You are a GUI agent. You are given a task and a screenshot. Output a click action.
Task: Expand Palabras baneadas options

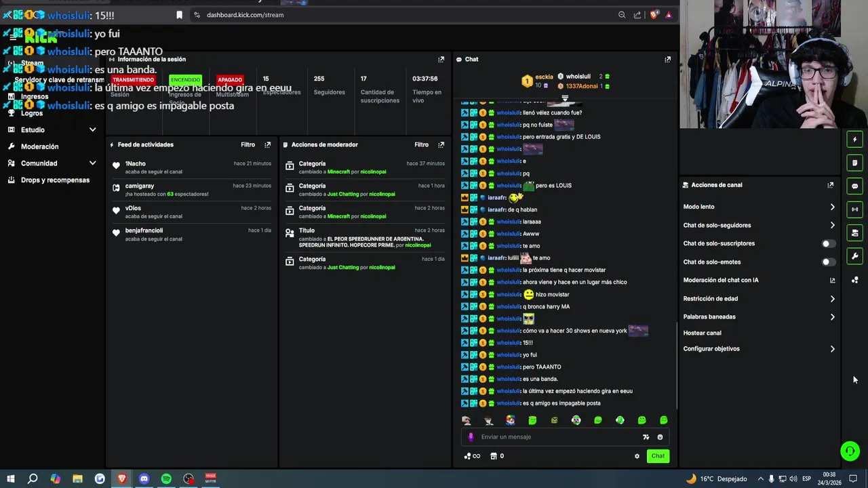(832, 317)
